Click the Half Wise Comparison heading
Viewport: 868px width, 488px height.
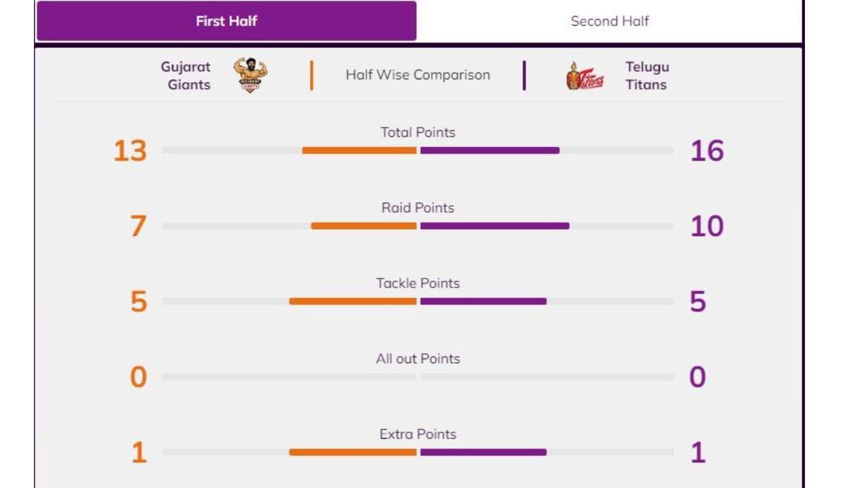tap(418, 75)
